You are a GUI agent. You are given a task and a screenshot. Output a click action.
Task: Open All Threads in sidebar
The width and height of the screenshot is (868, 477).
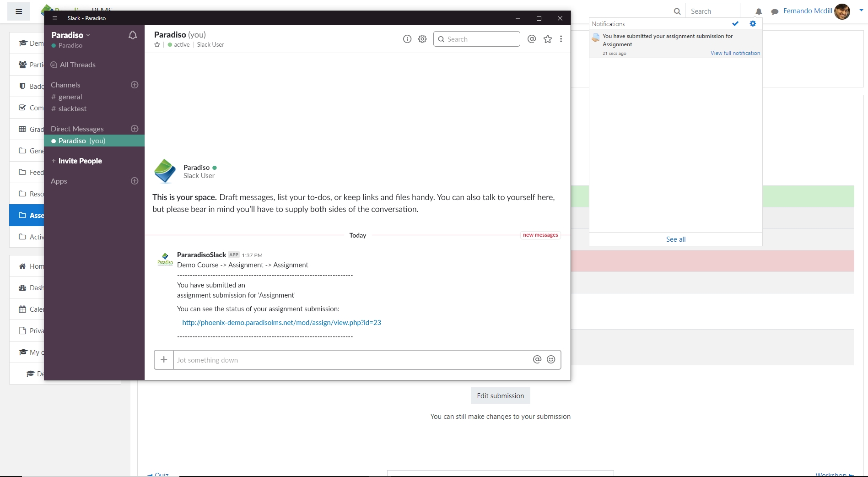[x=77, y=65]
